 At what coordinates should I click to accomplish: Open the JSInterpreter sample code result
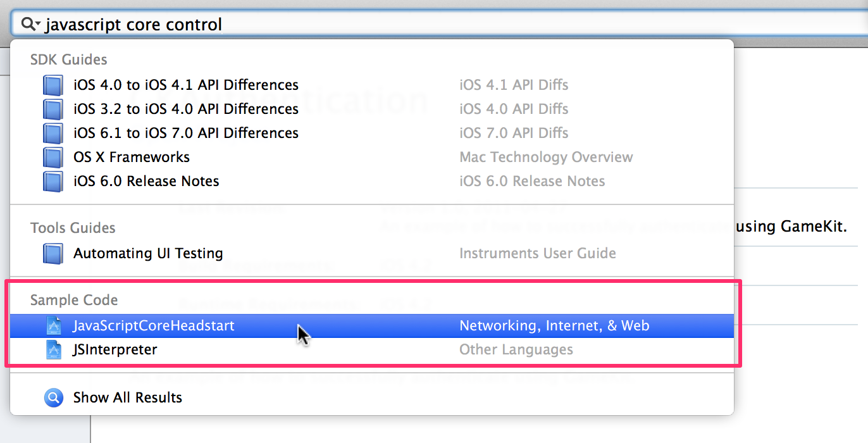[x=372, y=349]
